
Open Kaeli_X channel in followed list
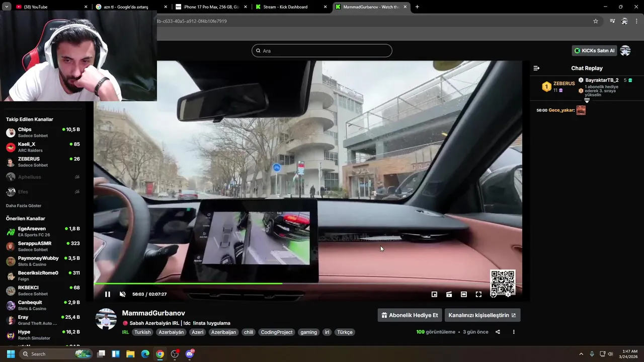[43, 147]
